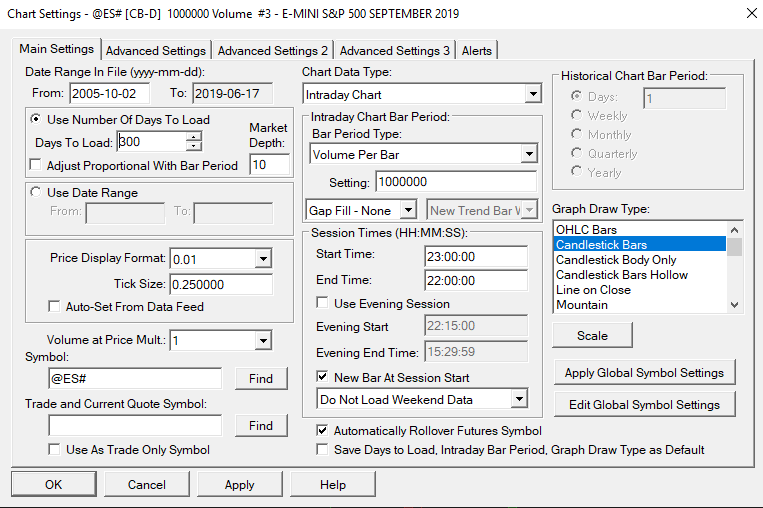Click the Days To Load input field
Viewport: 763px width, 508px height.
152,142
